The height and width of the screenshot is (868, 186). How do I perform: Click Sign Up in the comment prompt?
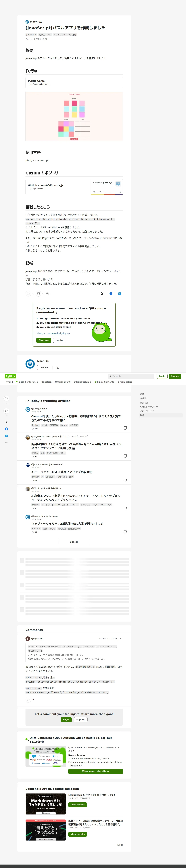81,720
